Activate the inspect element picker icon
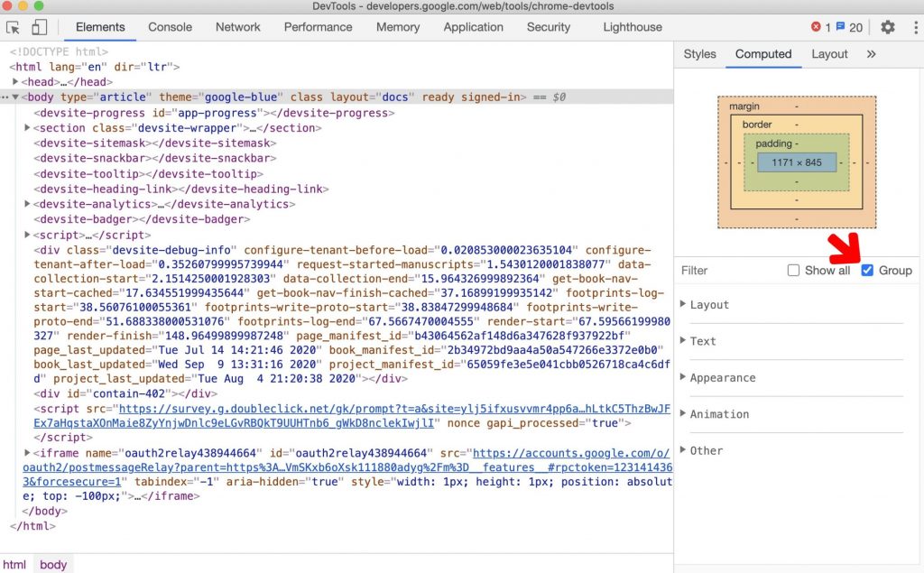 click(x=13, y=27)
